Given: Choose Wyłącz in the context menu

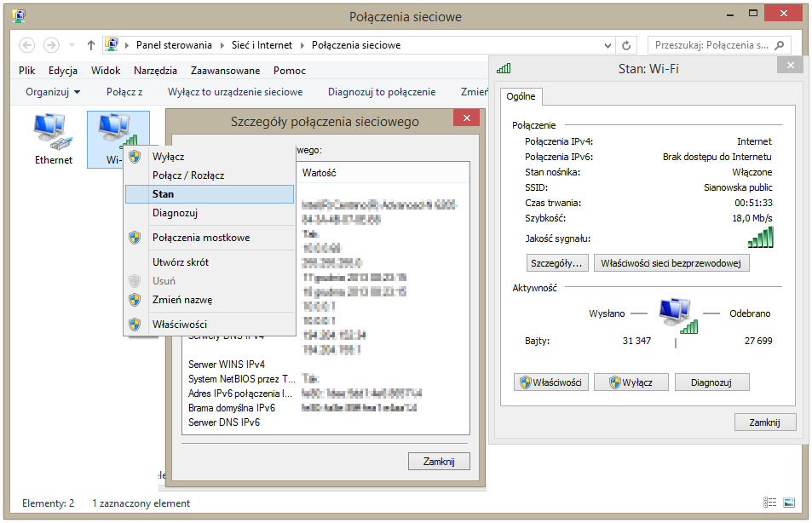Looking at the screenshot, I should (x=210, y=157).
